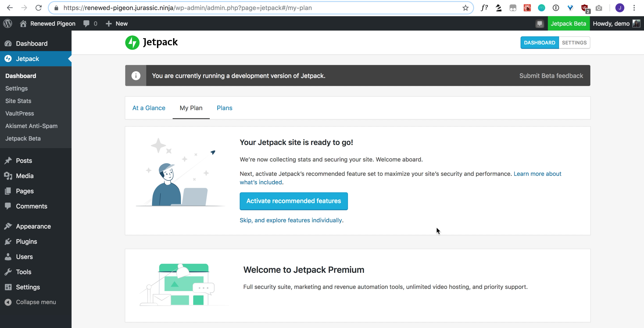Switch to the Plans tab
644x328 pixels.
(x=224, y=108)
